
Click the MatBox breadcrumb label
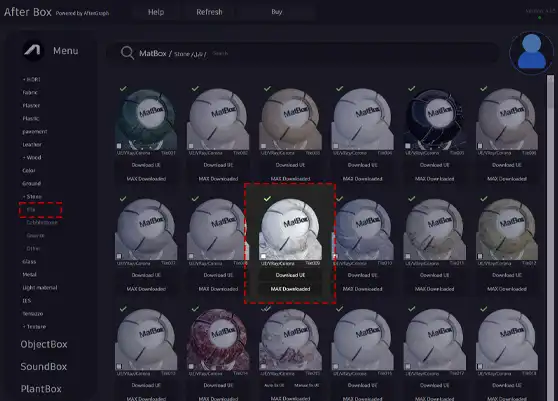[153, 53]
